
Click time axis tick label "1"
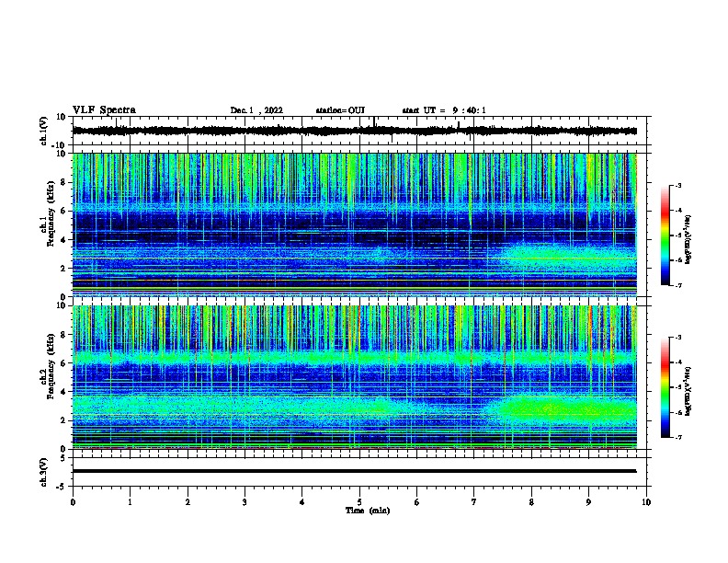tap(130, 502)
